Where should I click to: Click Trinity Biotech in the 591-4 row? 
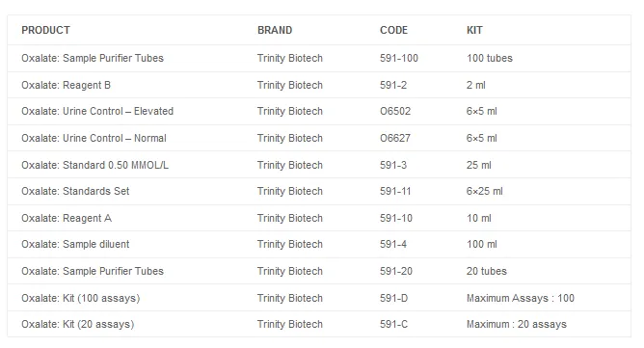(289, 244)
